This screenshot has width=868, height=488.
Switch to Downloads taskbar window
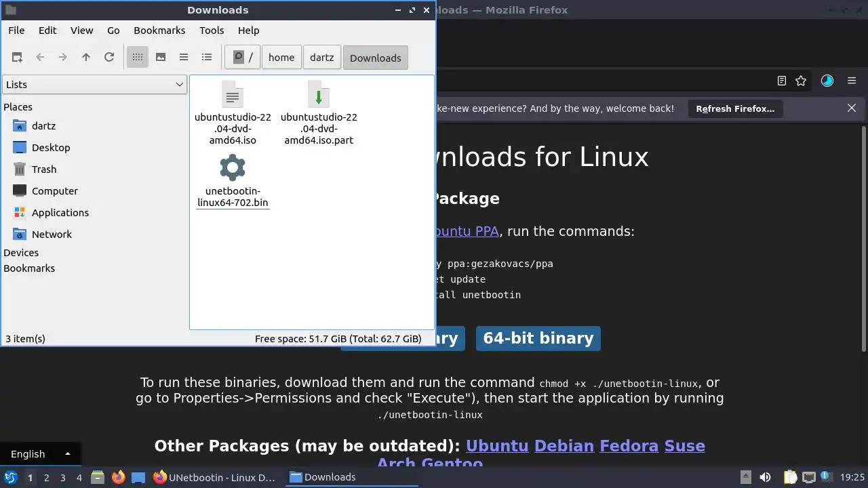click(351, 477)
